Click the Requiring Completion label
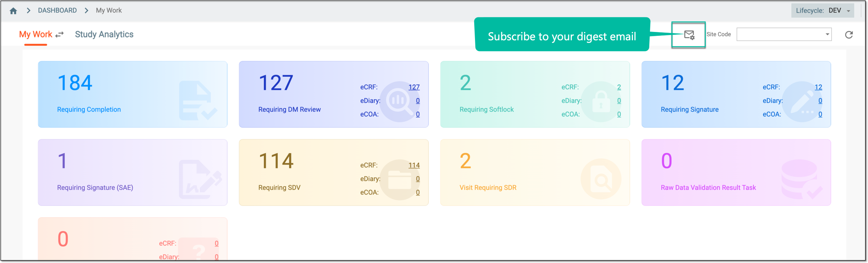 [x=89, y=109]
